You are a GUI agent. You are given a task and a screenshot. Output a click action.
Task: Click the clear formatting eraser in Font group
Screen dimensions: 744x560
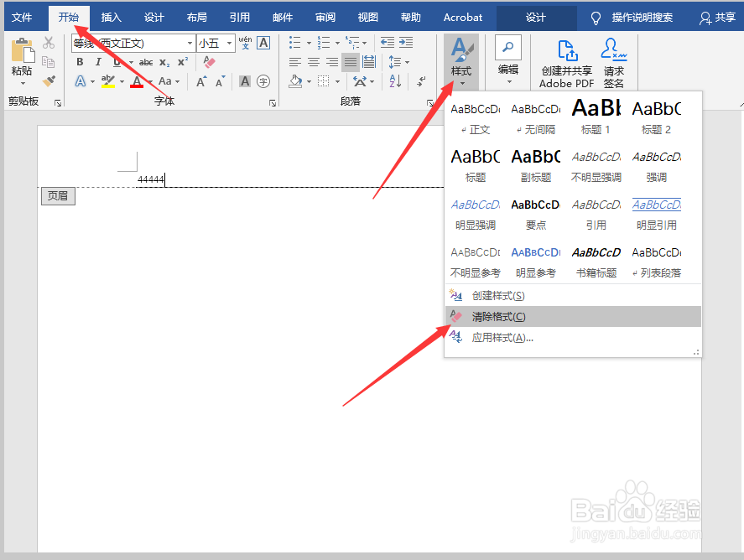click(209, 62)
